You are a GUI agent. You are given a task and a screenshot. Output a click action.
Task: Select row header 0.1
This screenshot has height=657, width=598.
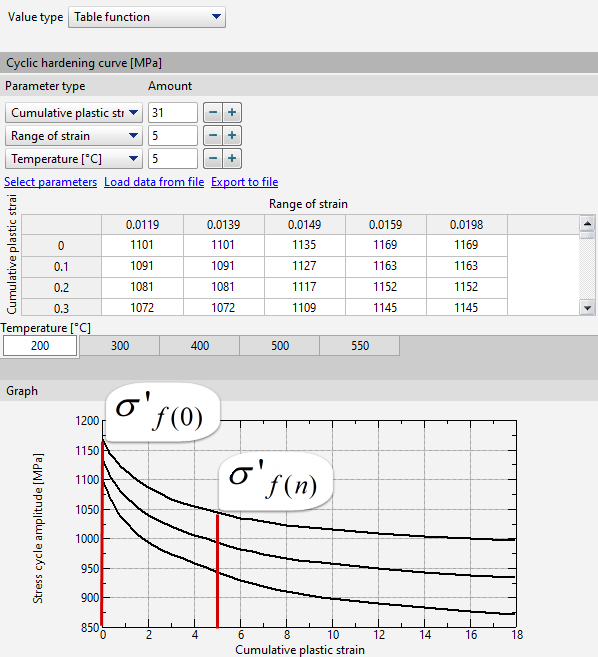61,267
